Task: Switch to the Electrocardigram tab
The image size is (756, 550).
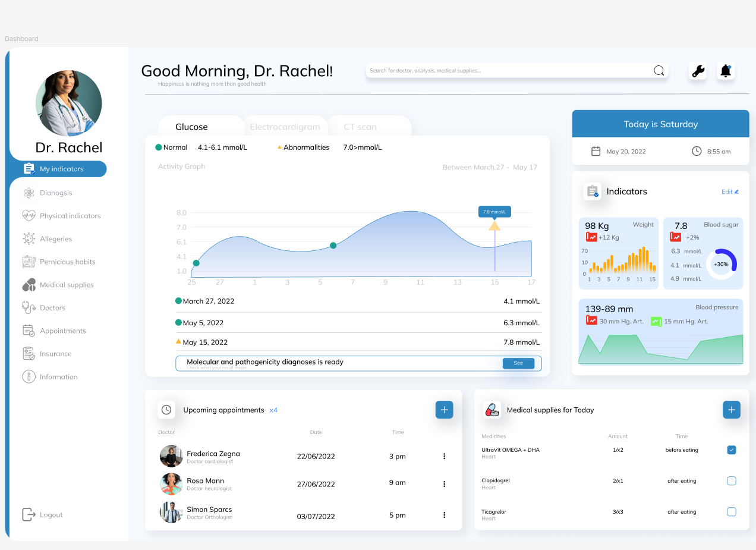Action: [286, 126]
